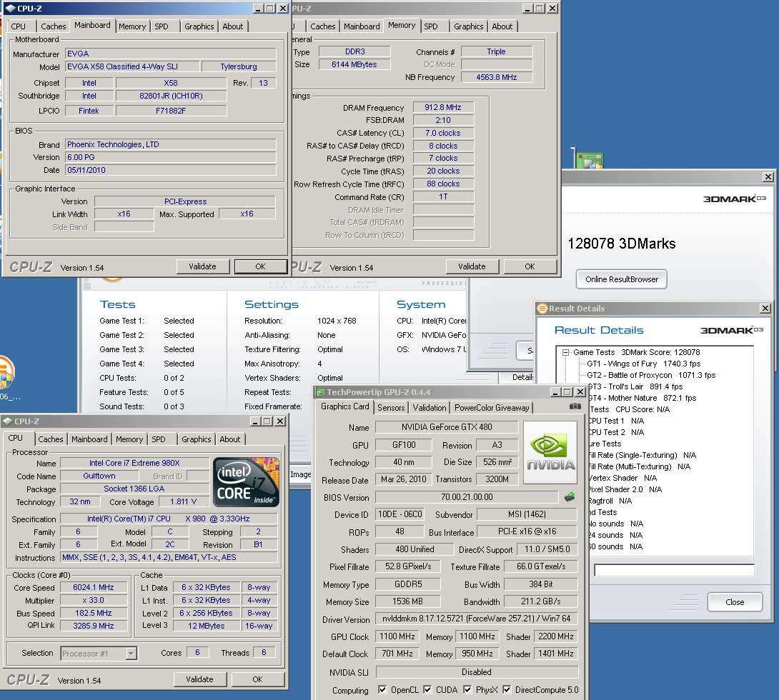
Task: Click the Core Speed value 6024.1 MHz
Action: 94,587
